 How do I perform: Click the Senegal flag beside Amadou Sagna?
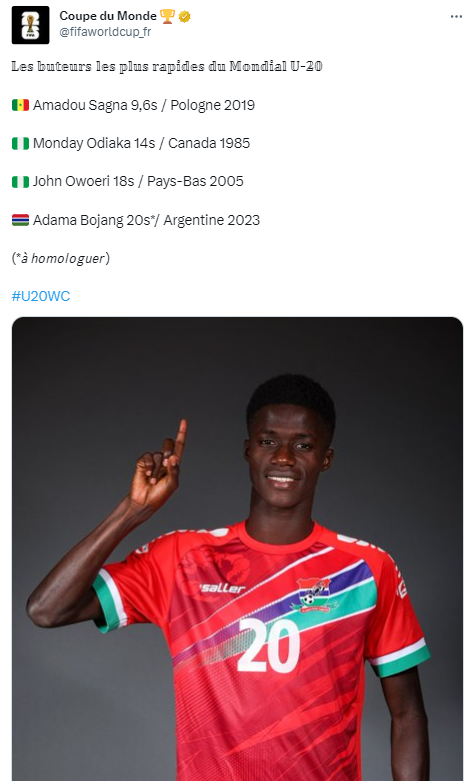click(20, 105)
